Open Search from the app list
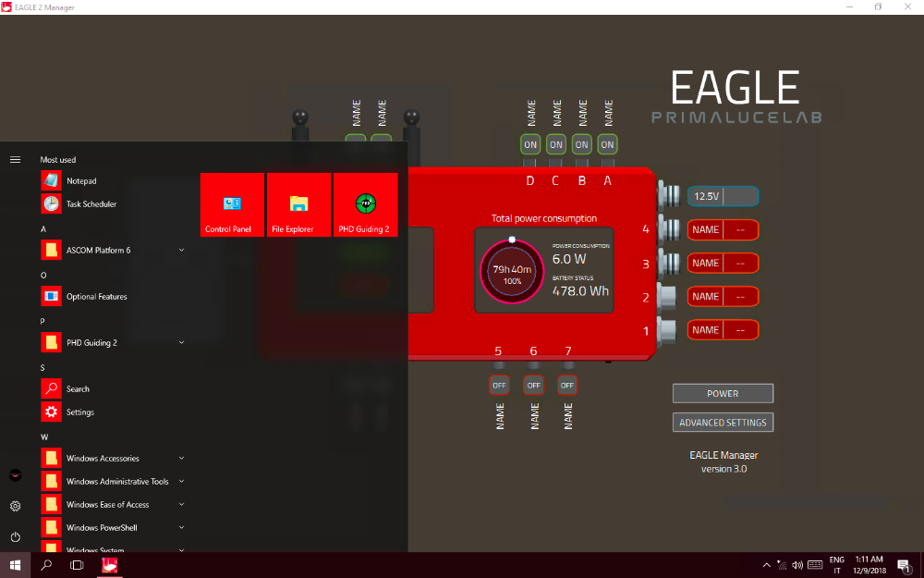 click(x=112, y=388)
